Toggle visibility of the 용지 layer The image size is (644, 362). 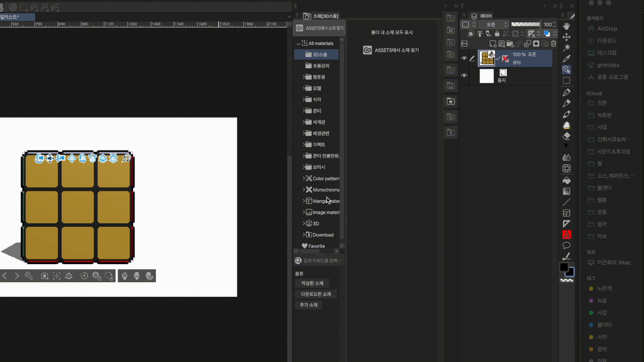(x=464, y=75)
